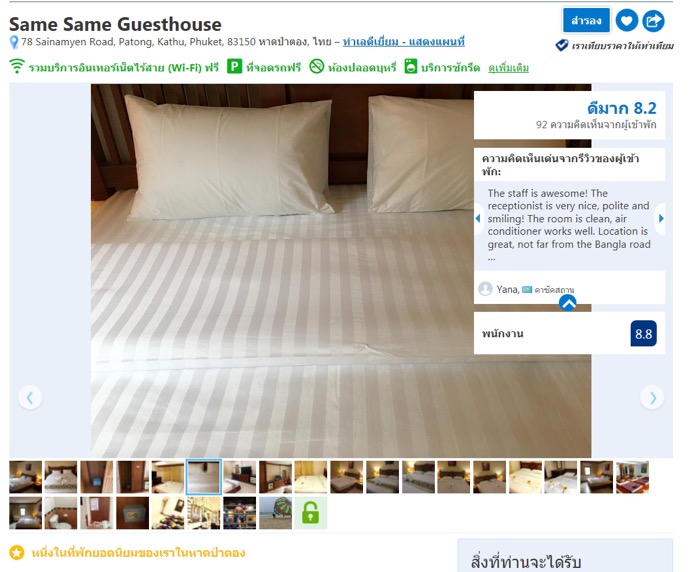Viewport: 700px width, 572px height.
Task: Click the map pin location icon
Action: point(14,42)
